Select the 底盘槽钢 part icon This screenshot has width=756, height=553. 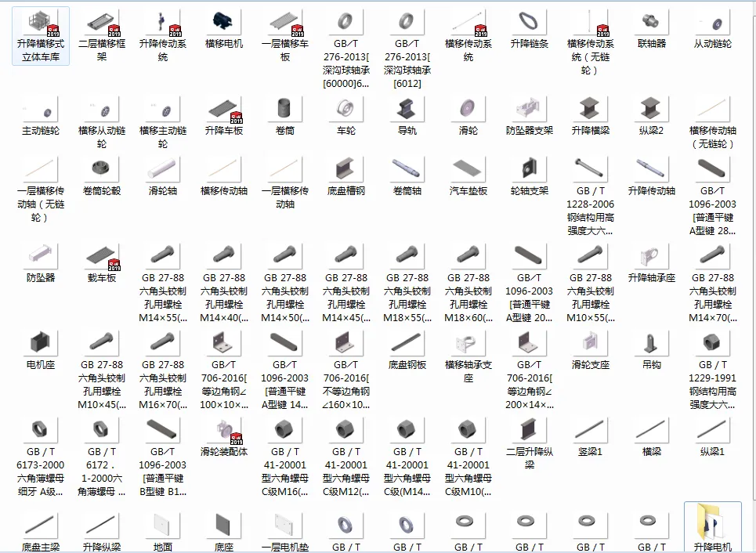tap(346, 169)
